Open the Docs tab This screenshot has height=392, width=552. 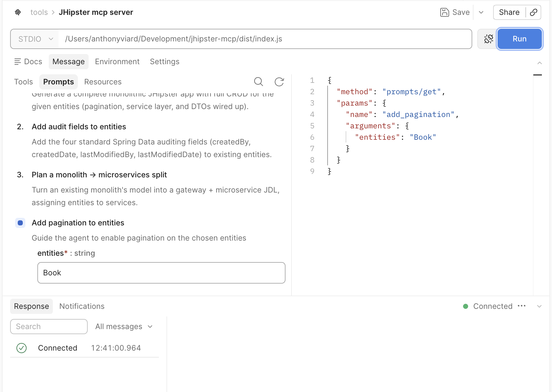tap(28, 62)
